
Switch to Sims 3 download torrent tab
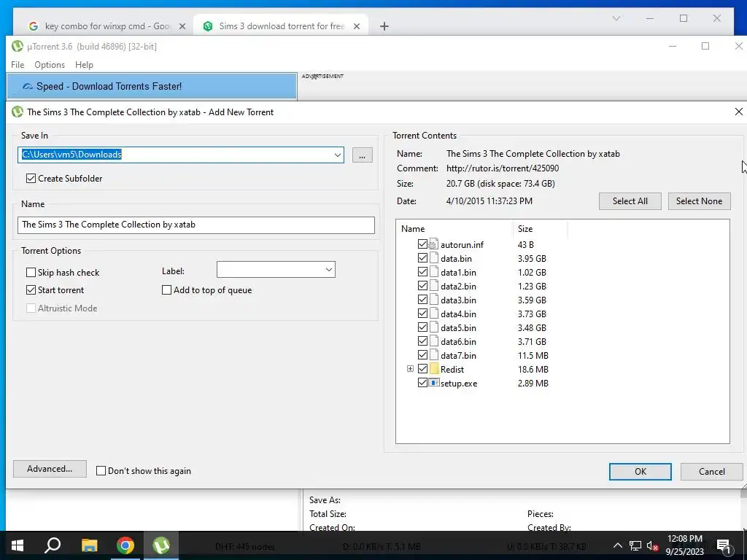tap(281, 26)
